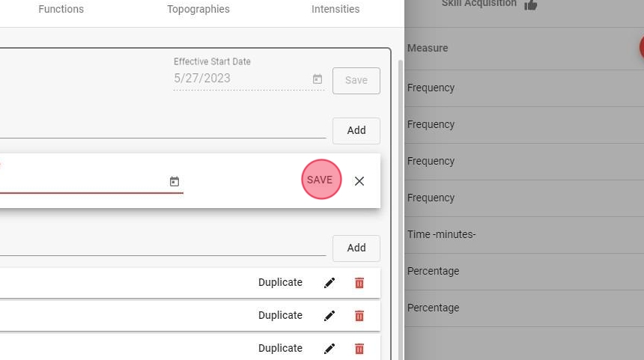644x360 pixels.
Task: Click the upper Add button
Action: pos(356,130)
